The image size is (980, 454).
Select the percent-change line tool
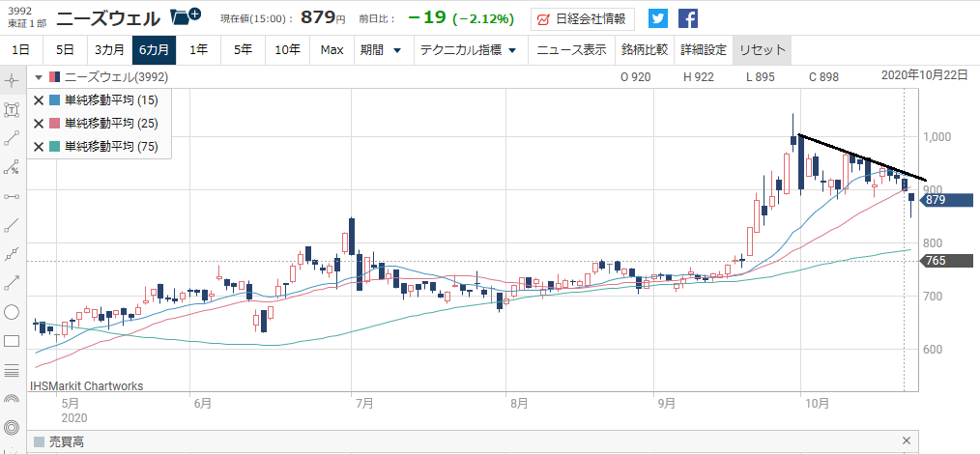click(x=12, y=167)
